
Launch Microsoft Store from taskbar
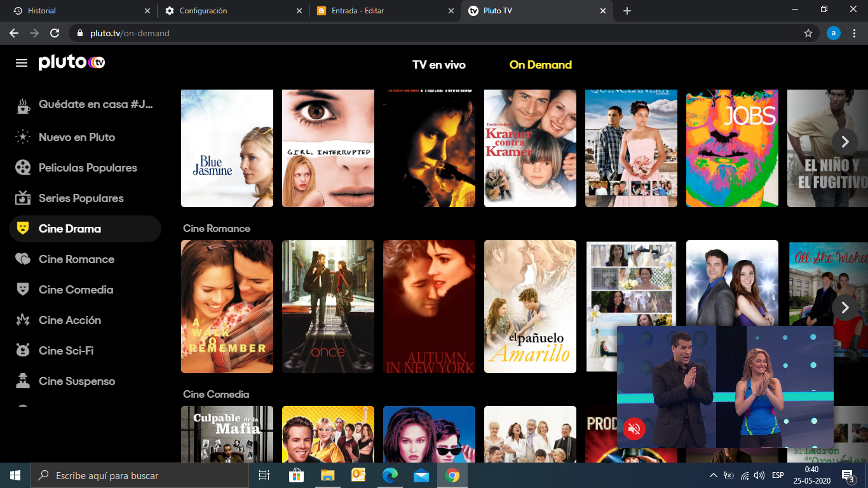pos(296,475)
